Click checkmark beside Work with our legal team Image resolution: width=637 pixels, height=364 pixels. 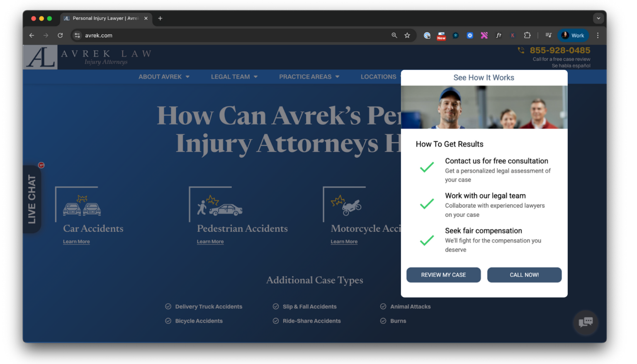[x=427, y=204]
